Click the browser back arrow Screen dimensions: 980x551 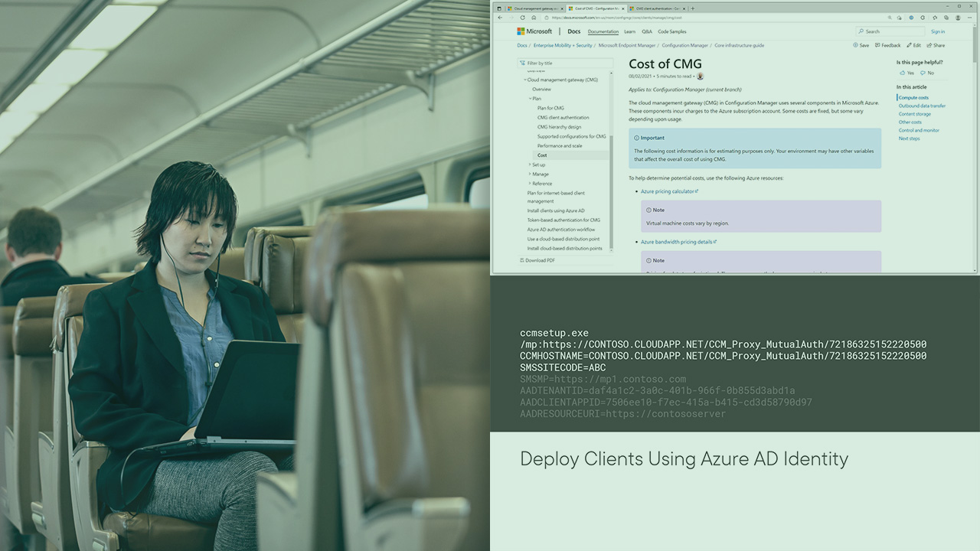click(x=500, y=18)
